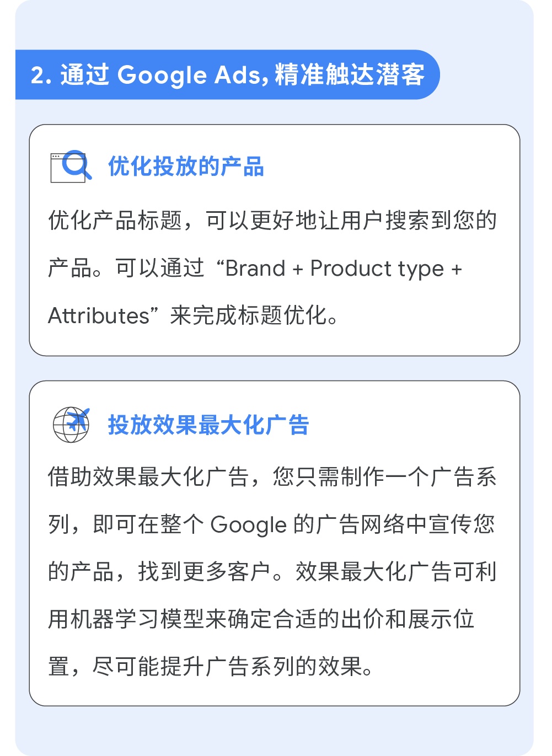552x756 pixels.
Task: Click the section banner 通过 Google Ads, 精准触达潜客
Action: point(227,74)
